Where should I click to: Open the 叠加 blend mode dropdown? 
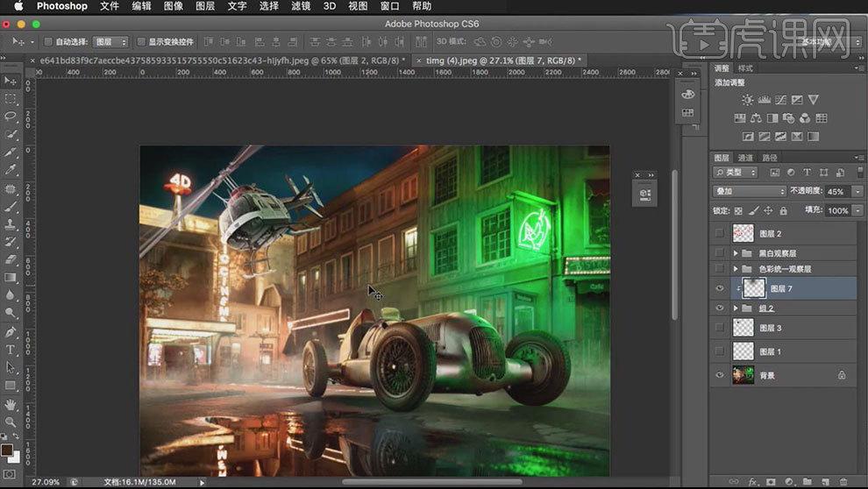[x=750, y=191]
